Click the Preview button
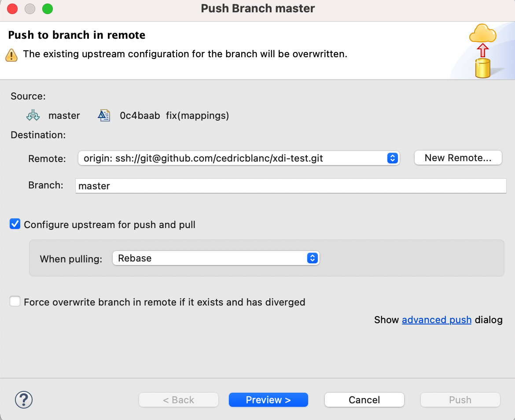 268,400
